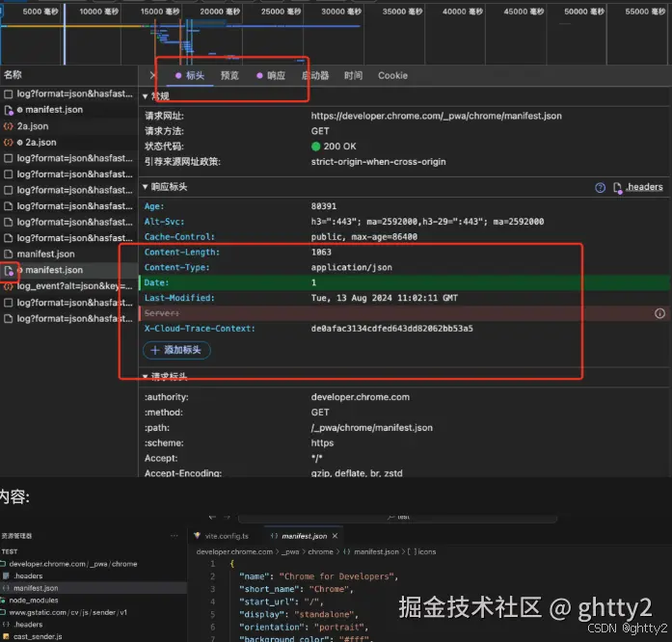Viewport: 672px width, 642px height.
Task: Open .headers under developer.chrome.com folder
Action: click(x=28, y=576)
